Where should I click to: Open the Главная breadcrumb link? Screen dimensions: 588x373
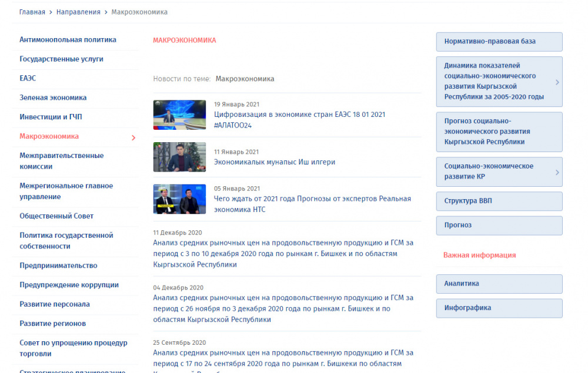(x=32, y=12)
